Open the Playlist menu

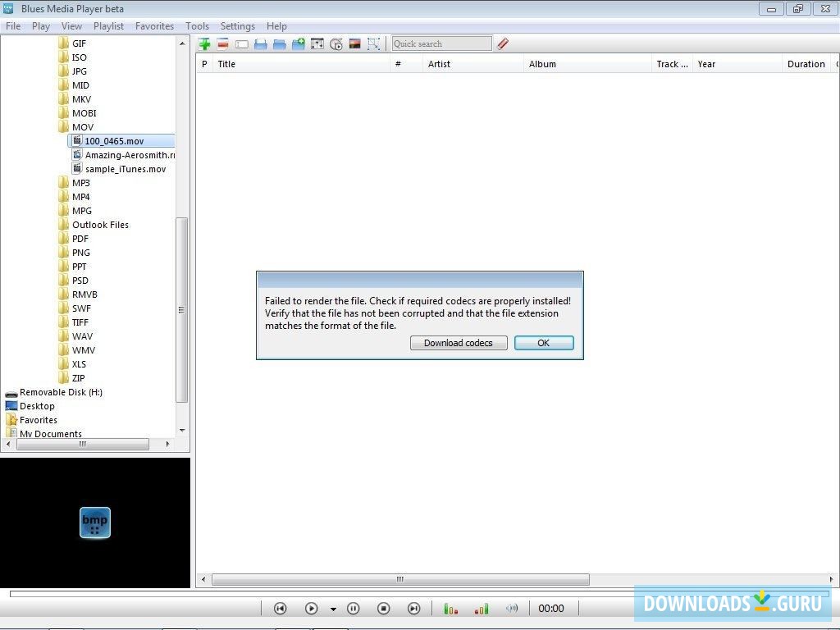click(108, 25)
